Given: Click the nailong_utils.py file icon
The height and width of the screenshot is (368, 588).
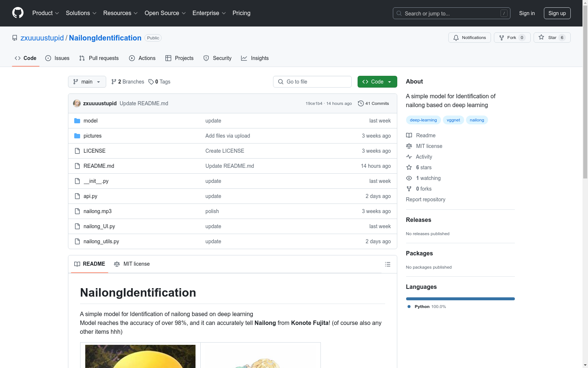Looking at the screenshot, I should pos(77,241).
